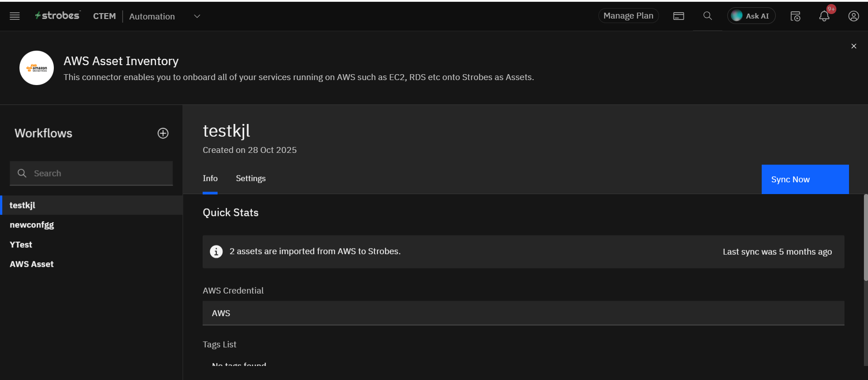
Task: Select the newconfgg workflow
Action: [x=32, y=225]
